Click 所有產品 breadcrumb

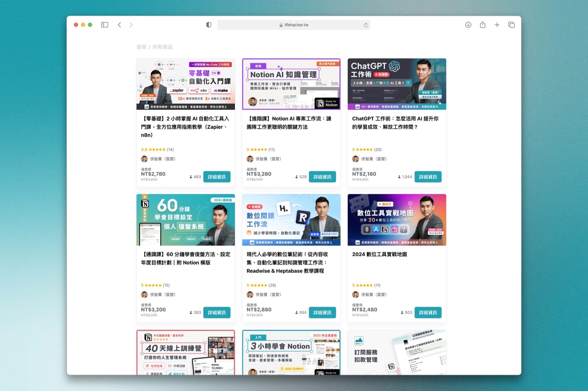pyautogui.click(x=163, y=47)
